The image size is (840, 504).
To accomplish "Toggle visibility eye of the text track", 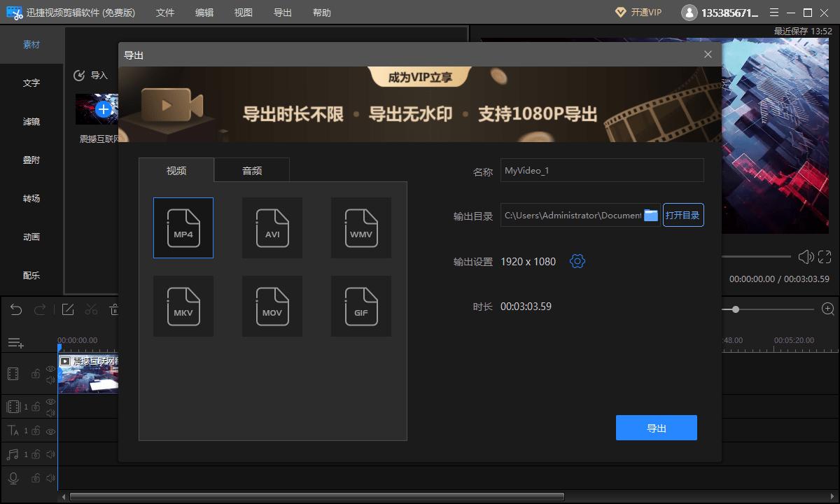I will 50,431.
